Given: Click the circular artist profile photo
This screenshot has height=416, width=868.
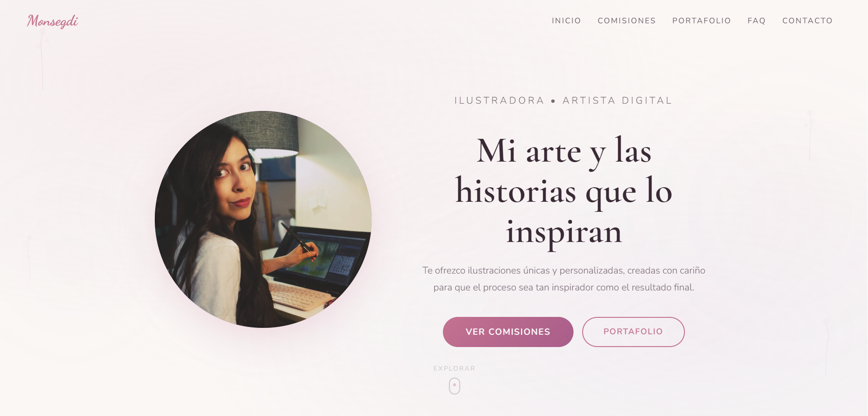Looking at the screenshot, I should pos(263,219).
